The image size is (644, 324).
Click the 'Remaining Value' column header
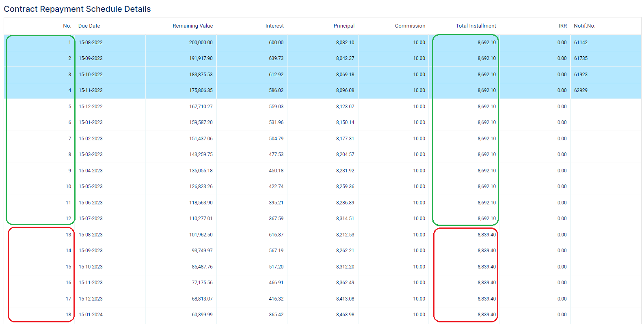pos(192,26)
